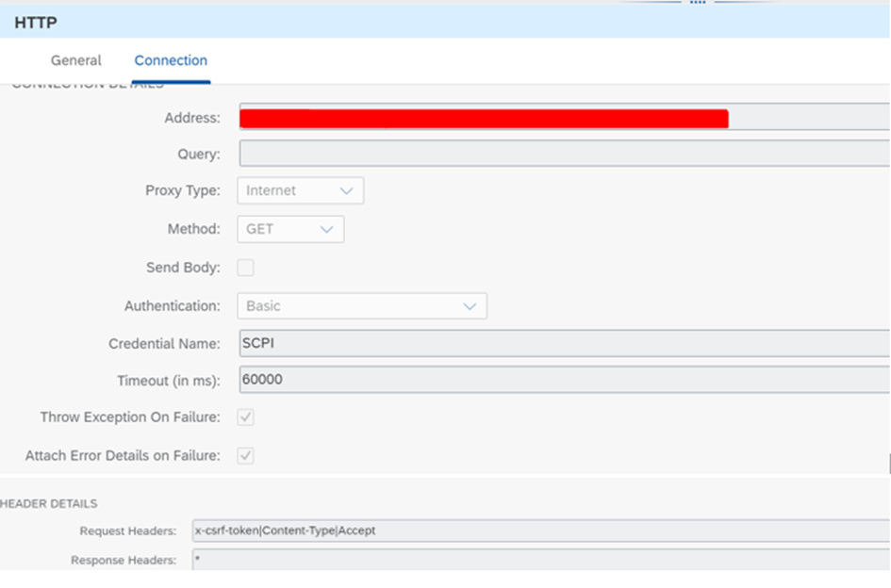Image resolution: width=891 pixels, height=588 pixels.
Task: Click the Credential Name field with SCPI
Action: coord(564,343)
